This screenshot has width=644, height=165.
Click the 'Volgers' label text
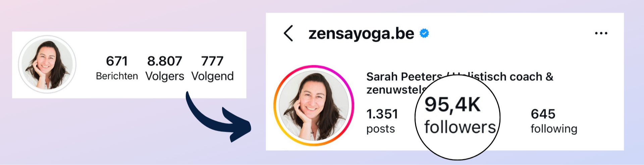pyautogui.click(x=165, y=76)
